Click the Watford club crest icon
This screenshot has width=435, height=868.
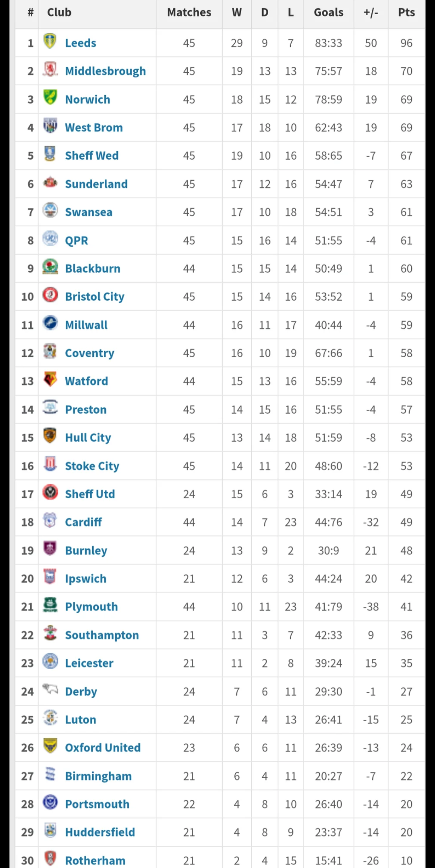[50, 379]
